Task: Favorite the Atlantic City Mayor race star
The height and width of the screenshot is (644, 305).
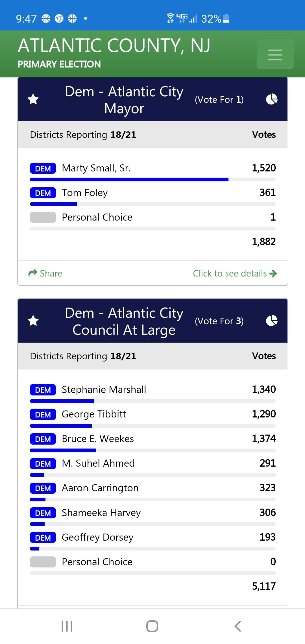Action: click(x=33, y=99)
